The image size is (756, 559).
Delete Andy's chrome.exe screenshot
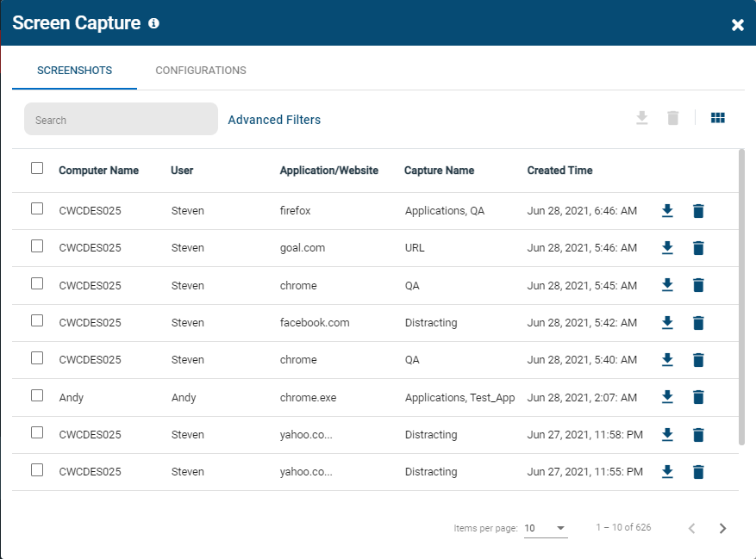(x=698, y=397)
